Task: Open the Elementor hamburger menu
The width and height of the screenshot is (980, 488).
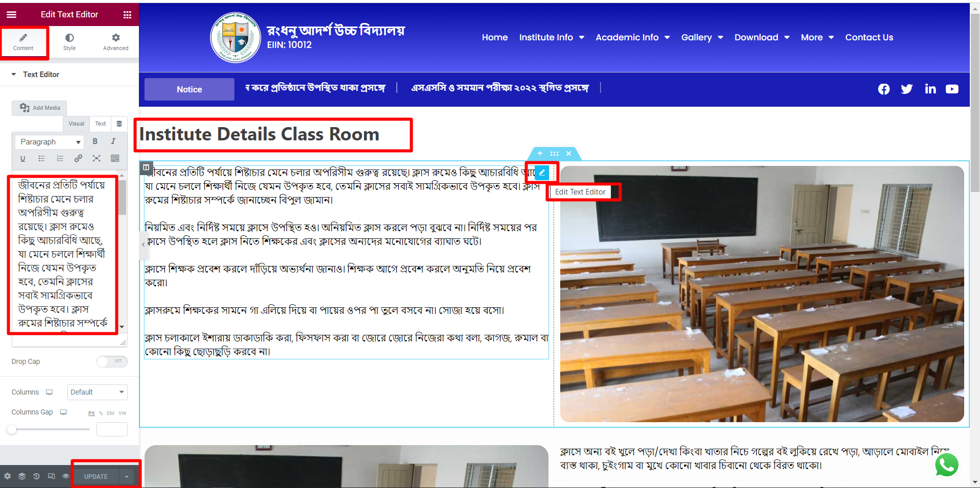Action: [11, 14]
